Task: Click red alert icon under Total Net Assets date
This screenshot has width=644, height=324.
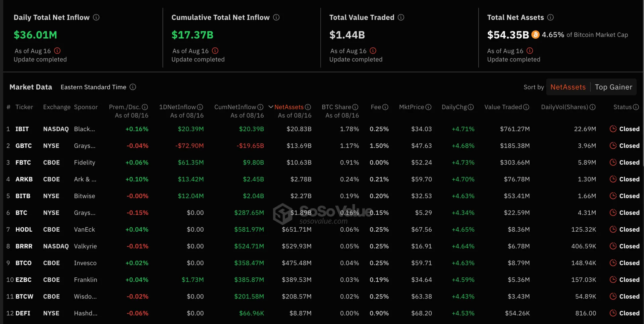Action: coord(530,51)
